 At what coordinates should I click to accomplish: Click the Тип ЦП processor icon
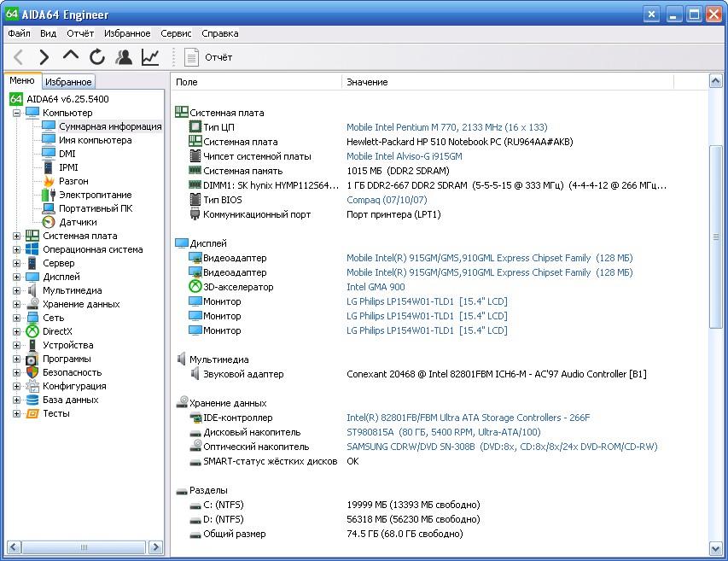click(x=195, y=126)
